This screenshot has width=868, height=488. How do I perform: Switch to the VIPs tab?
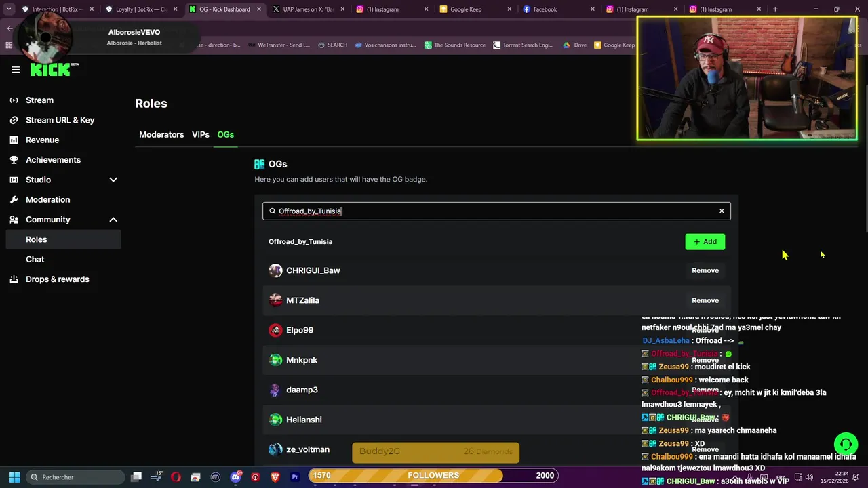(201, 134)
